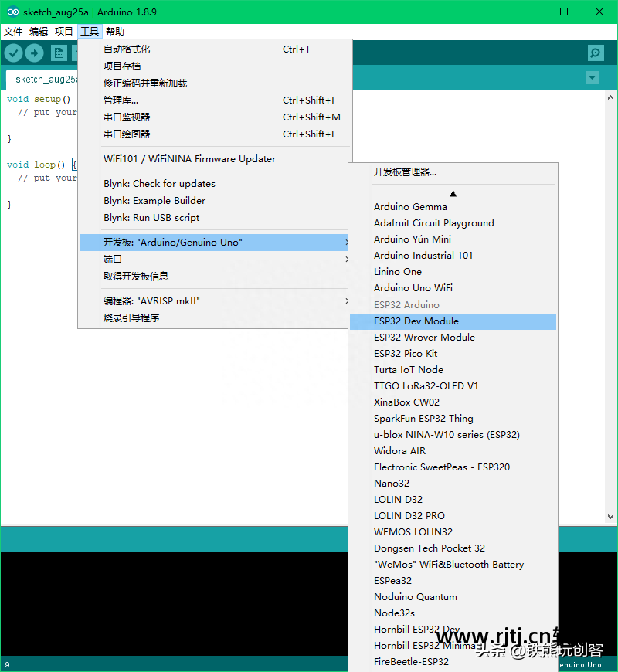Pick Dongsen Tech Pocket 32 board
This screenshot has width=618, height=672.
tap(453, 548)
